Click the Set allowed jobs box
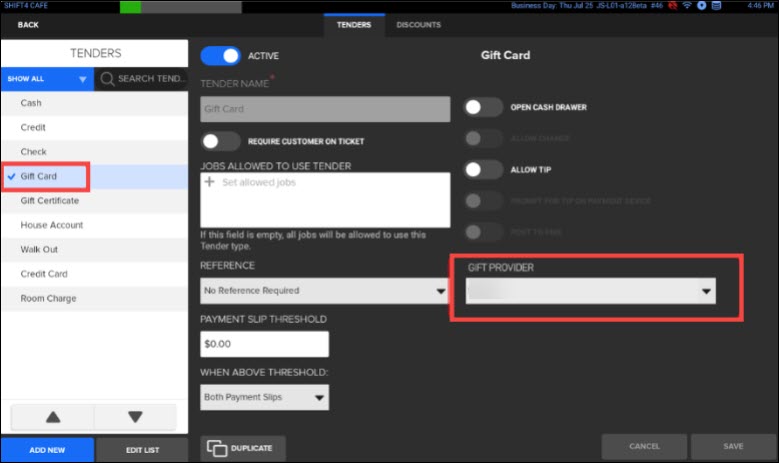This screenshot has width=779, height=463. (325, 200)
